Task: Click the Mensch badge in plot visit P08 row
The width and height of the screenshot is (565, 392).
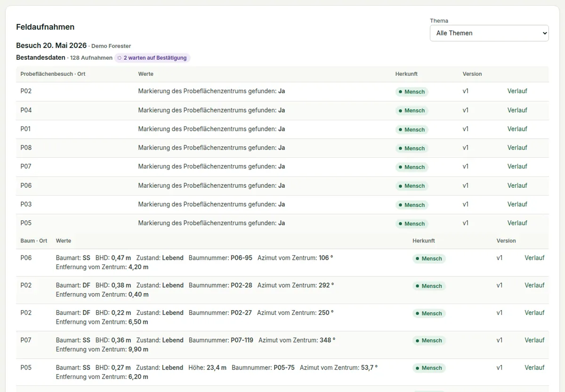Action: 412,148
